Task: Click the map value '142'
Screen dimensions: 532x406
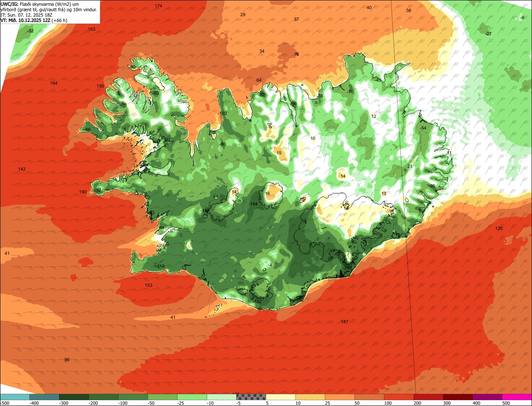Action: tap(22, 169)
